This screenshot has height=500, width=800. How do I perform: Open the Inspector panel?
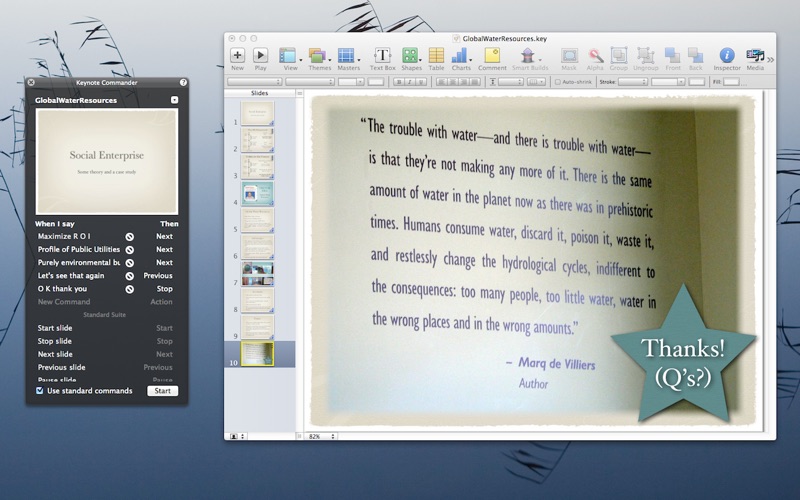click(727, 55)
